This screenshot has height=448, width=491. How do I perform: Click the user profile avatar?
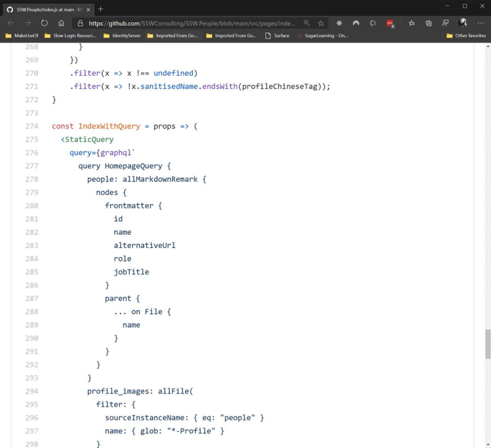tap(463, 23)
